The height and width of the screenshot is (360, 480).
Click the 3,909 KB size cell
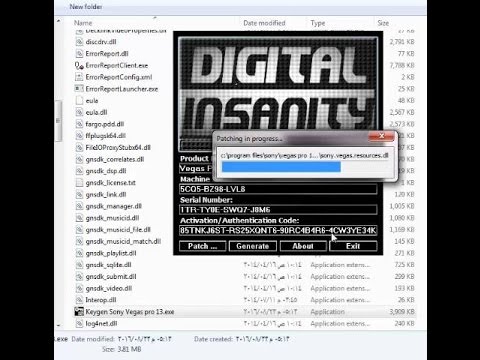tap(402, 312)
